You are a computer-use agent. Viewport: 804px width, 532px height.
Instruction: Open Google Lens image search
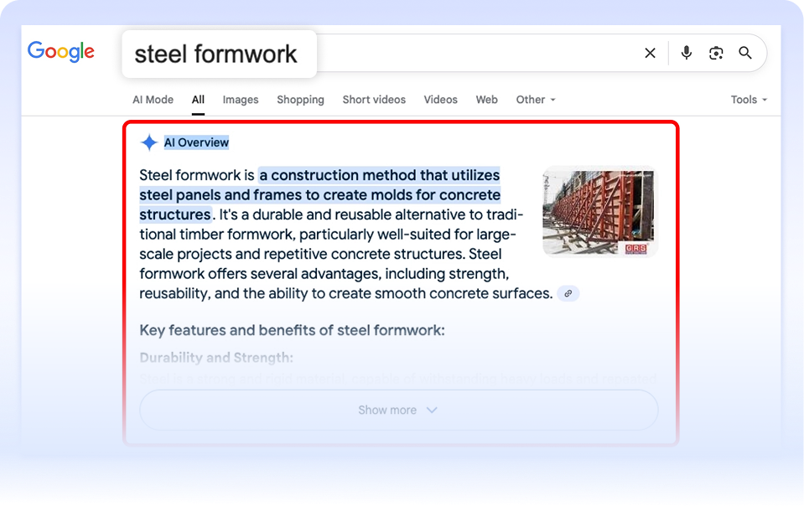(x=716, y=53)
